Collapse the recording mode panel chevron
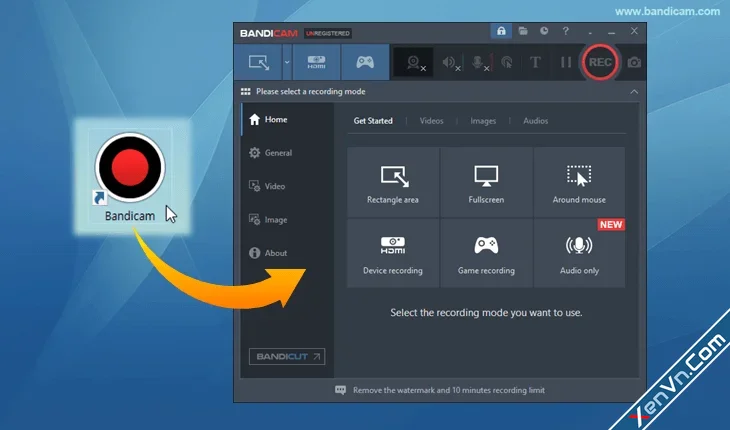730x430 pixels. [x=634, y=92]
